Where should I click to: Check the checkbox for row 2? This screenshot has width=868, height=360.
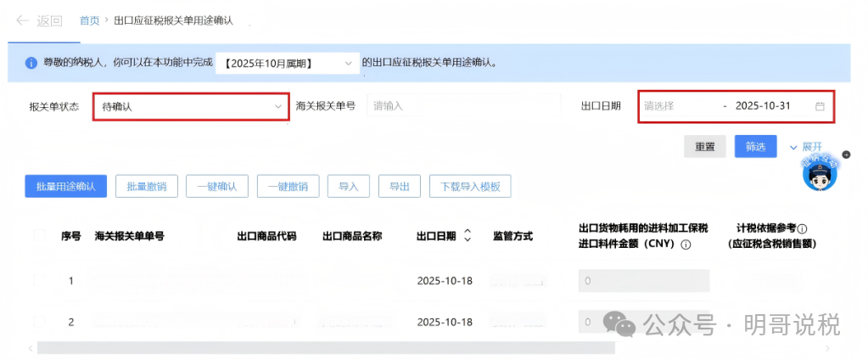39,321
